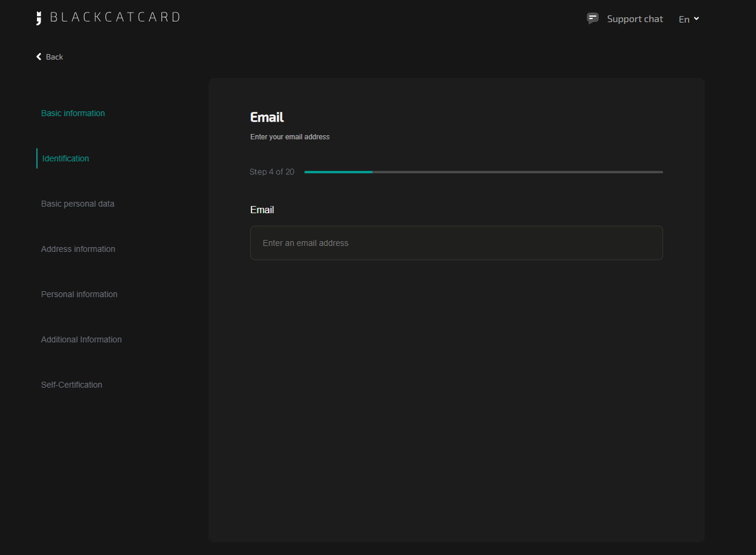Click the Email field label

coord(262,210)
